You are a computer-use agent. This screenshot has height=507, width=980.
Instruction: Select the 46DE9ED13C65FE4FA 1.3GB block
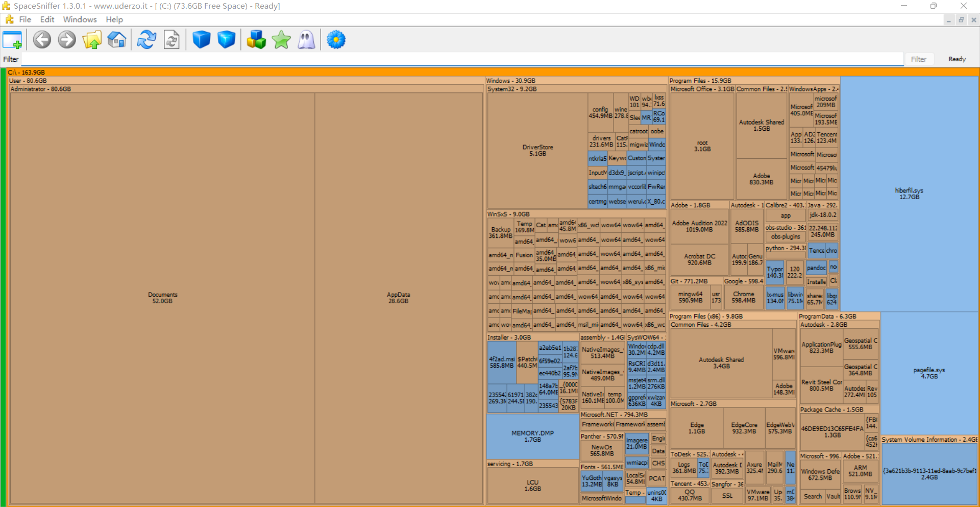point(832,432)
